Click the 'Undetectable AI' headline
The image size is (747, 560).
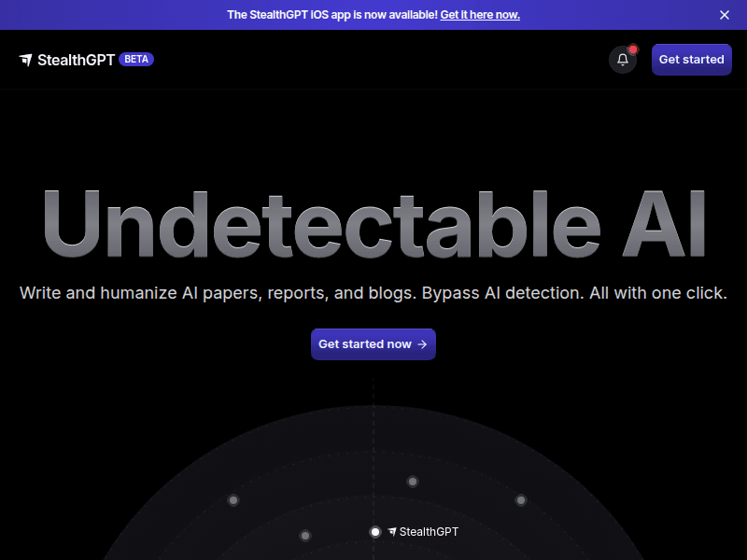pyautogui.click(x=373, y=224)
